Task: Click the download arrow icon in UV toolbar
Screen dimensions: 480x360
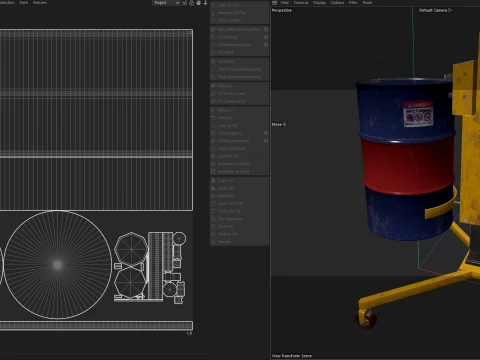Action: coord(205,3)
